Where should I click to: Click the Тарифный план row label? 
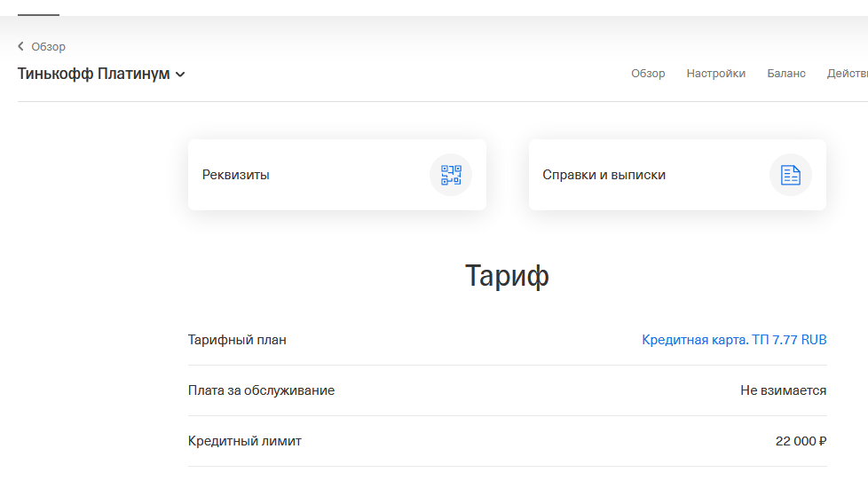tap(237, 340)
